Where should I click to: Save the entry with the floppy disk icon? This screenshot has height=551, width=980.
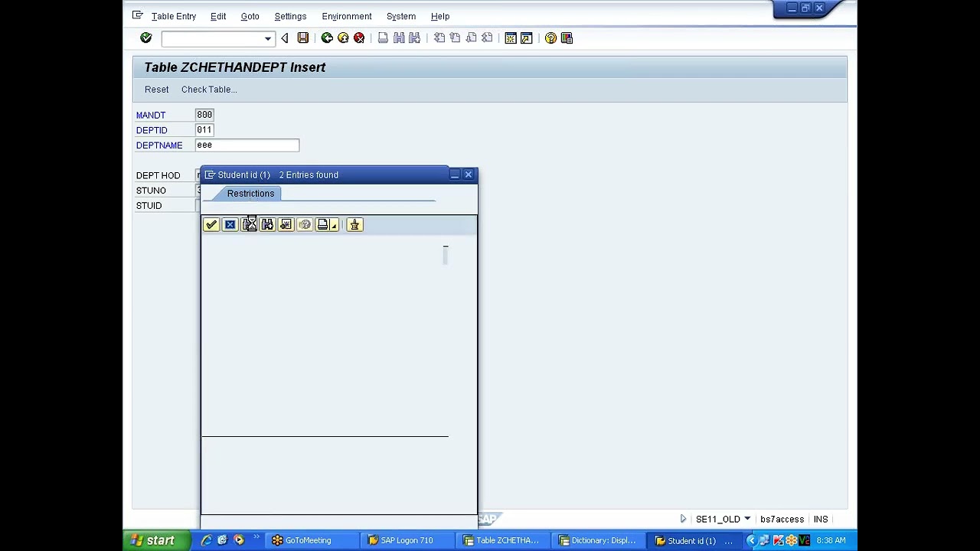(x=303, y=38)
